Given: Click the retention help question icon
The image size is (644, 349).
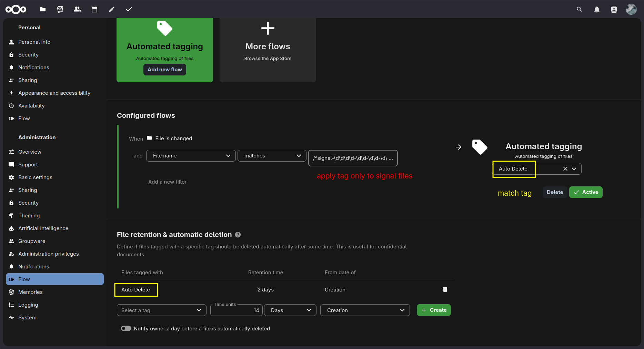Looking at the screenshot, I should click(238, 235).
